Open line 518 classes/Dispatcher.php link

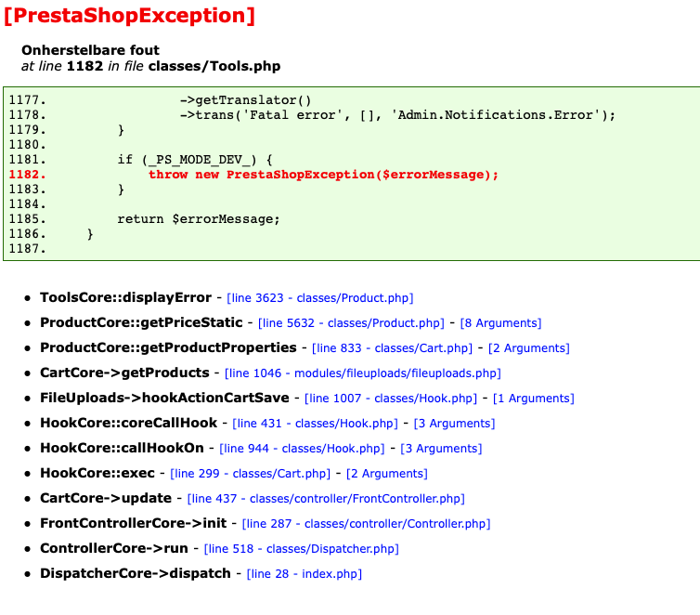click(302, 548)
